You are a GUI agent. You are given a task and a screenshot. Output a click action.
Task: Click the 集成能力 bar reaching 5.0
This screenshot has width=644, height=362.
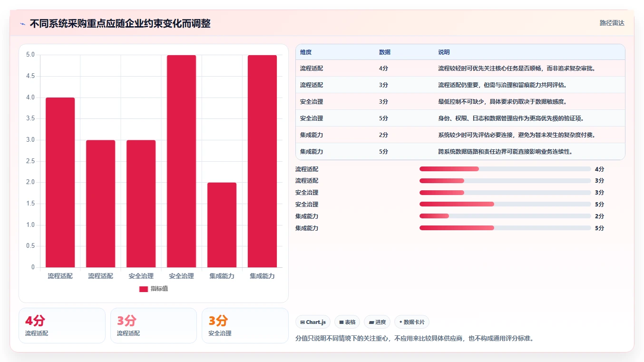coord(262,161)
